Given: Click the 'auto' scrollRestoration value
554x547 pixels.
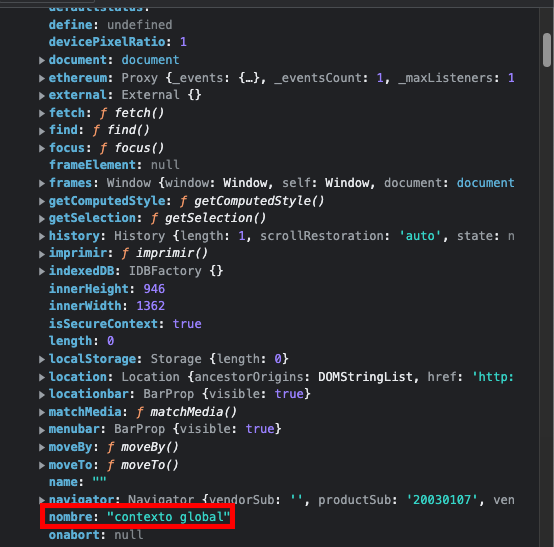Looking at the screenshot, I should (420, 236).
